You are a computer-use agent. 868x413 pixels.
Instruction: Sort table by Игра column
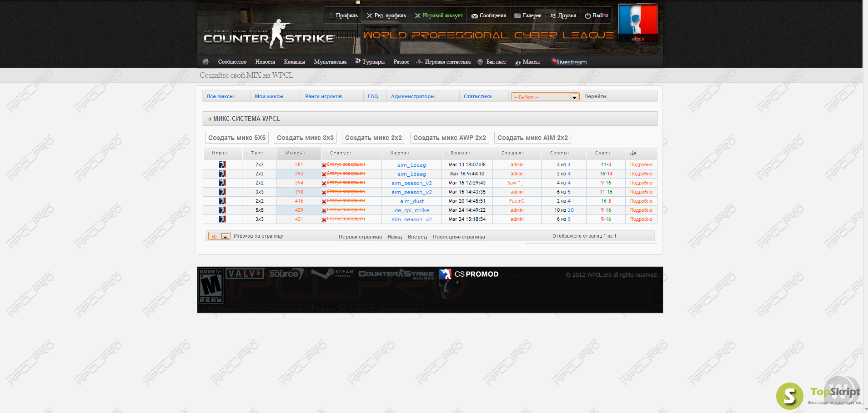222,153
